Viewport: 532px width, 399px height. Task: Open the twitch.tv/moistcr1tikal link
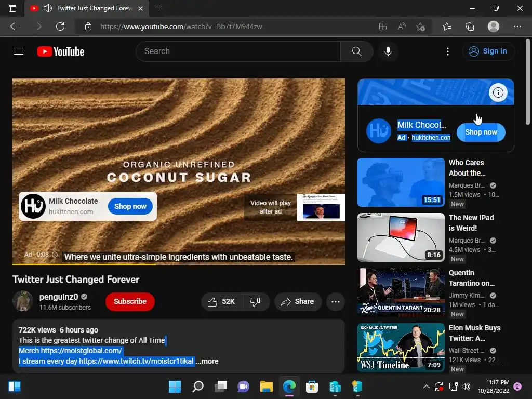pyautogui.click(x=137, y=362)
